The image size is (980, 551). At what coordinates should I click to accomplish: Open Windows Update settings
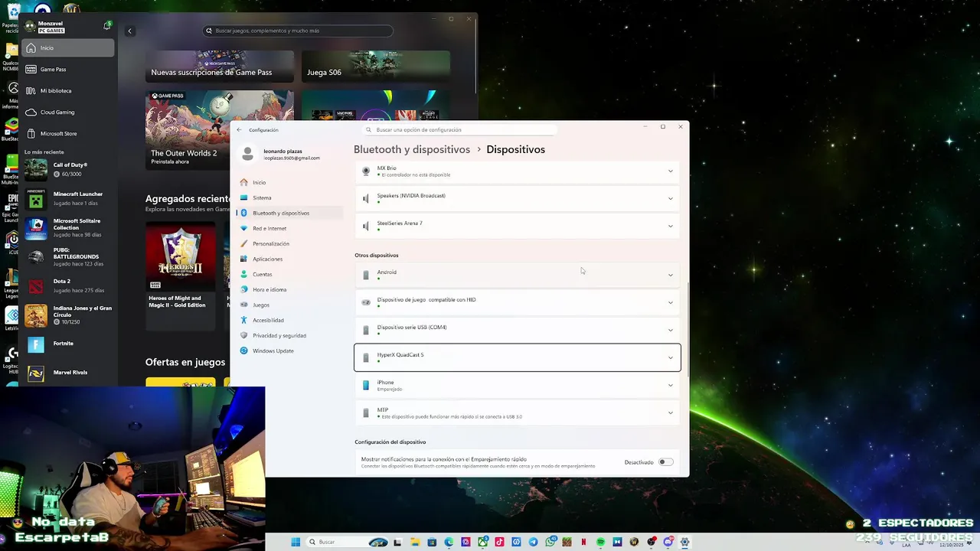289,350
